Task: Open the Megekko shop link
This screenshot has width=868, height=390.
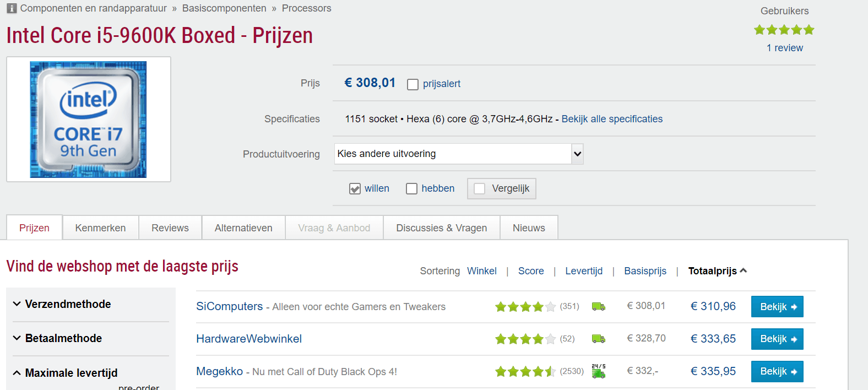Action: 220,371
